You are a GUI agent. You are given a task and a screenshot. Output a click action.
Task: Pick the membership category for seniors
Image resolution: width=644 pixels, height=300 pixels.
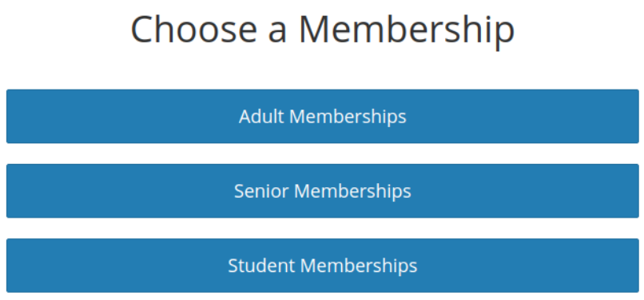(x=323, y=191)
